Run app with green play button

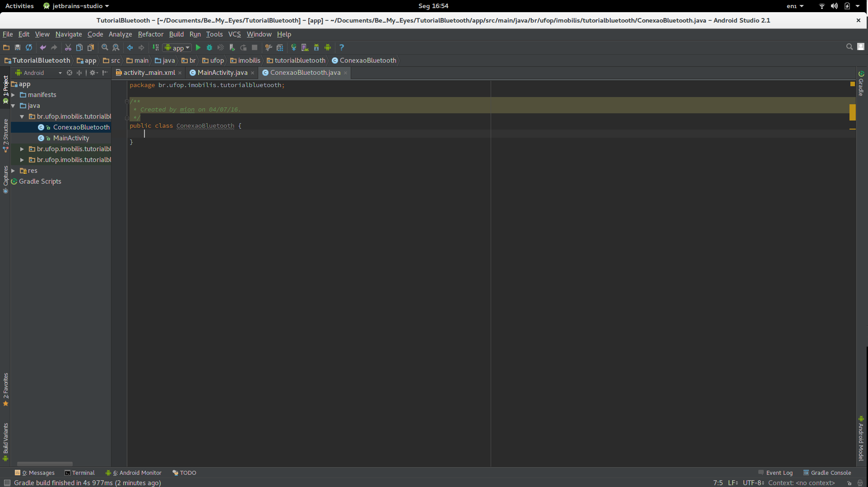[198, 47]
